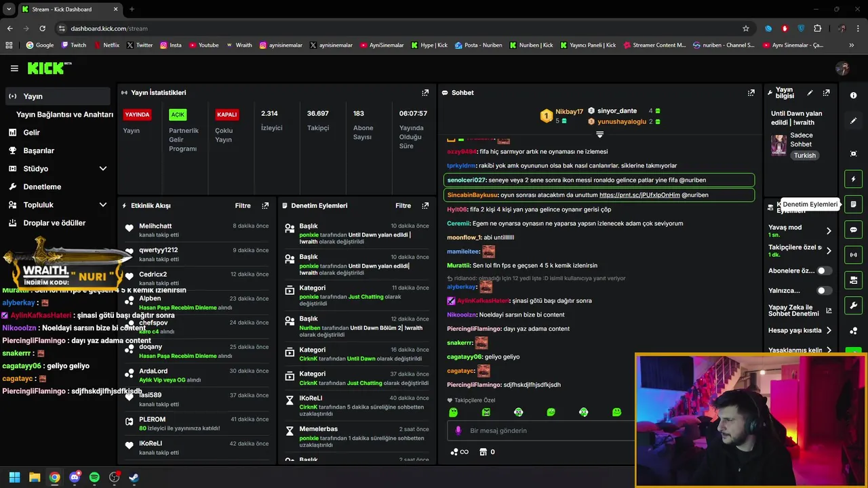
Task: Pop out the Yayın İstatistikleri panel
Action: [x=425, y=93]
